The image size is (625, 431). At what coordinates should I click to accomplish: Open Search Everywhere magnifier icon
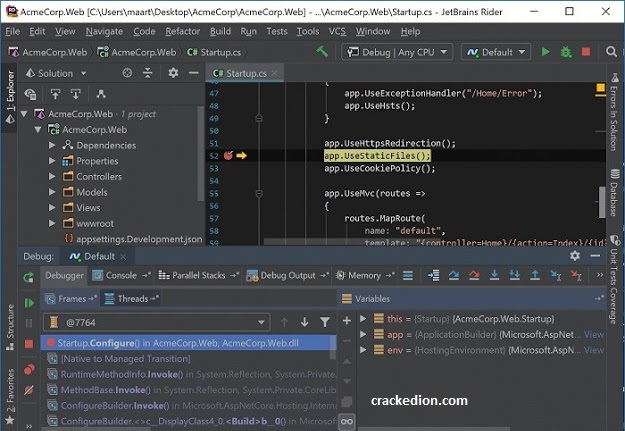click(x=611, y=52)
